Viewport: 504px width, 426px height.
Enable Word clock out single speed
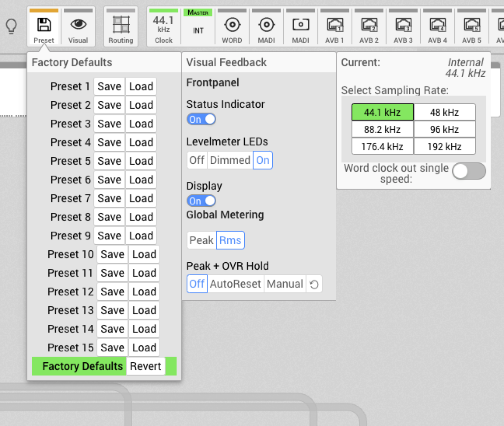[469, 171]
